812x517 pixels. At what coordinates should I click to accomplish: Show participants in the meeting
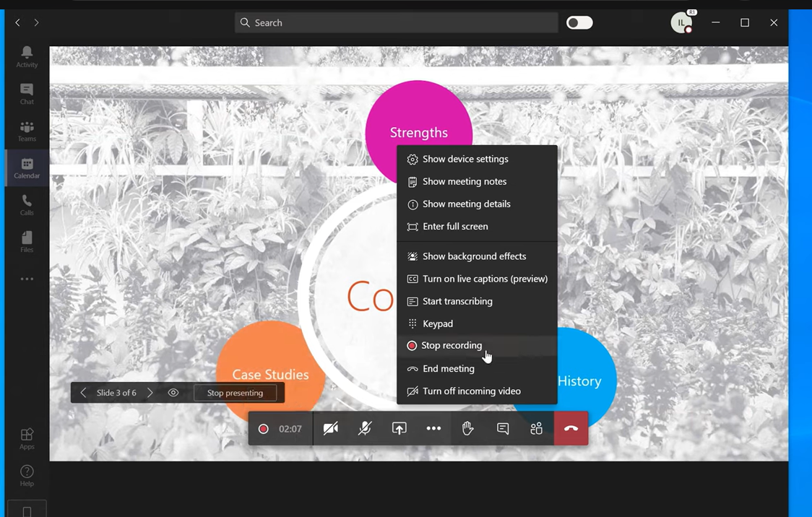coord(536,429)
